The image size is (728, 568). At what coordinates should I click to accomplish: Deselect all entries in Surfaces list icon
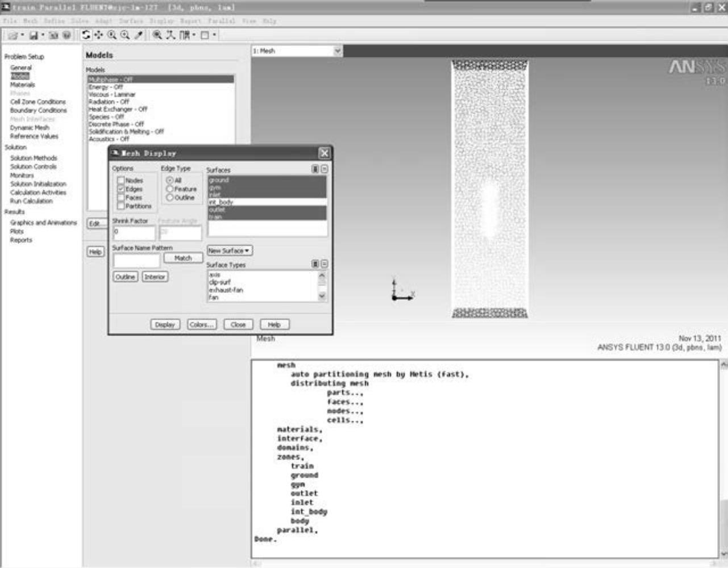click(x=324, y=169)
